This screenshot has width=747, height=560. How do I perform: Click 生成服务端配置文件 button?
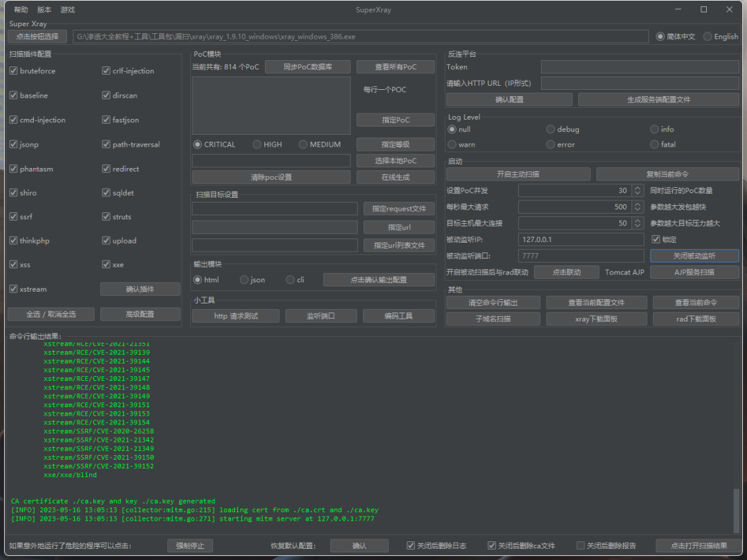pos(659,100)
